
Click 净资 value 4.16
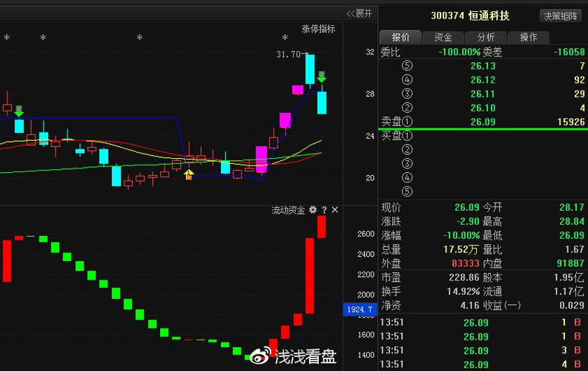pyautogui.click(x=470, y=306)
